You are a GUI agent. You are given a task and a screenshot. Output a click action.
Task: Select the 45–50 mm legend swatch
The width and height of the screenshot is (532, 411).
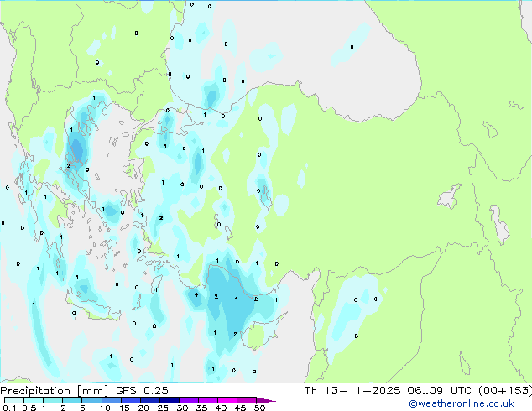(247, 400)
